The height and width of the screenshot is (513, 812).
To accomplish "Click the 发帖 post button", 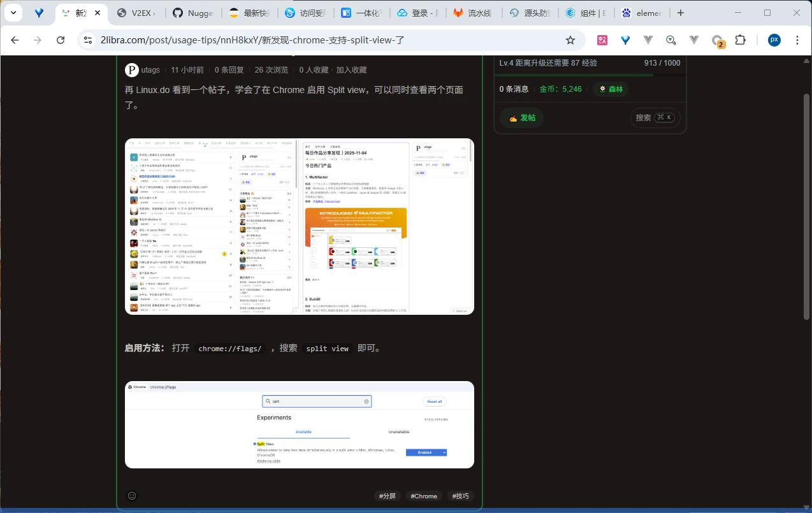I will [522, 118].
